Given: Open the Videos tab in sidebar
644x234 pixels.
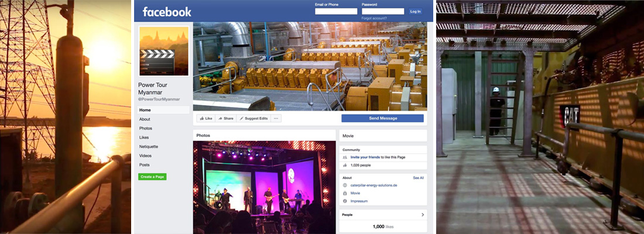Looking at the screenshot, I should coord(145,156).
